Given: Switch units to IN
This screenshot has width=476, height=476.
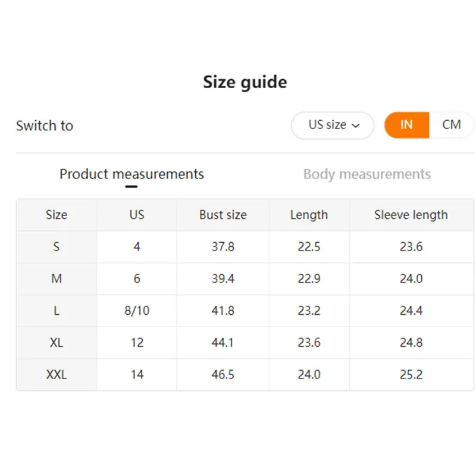Looking at the screenshot, I should 406,125.
